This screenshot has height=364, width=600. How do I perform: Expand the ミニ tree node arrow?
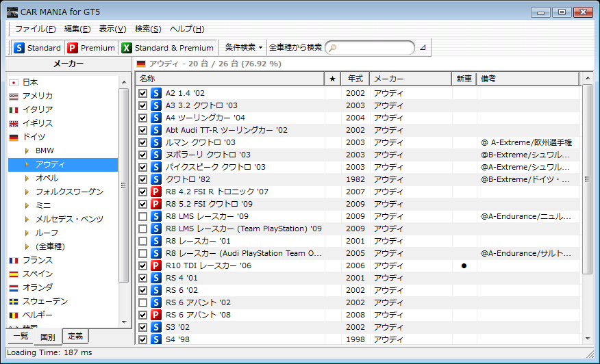pos(27,205)
